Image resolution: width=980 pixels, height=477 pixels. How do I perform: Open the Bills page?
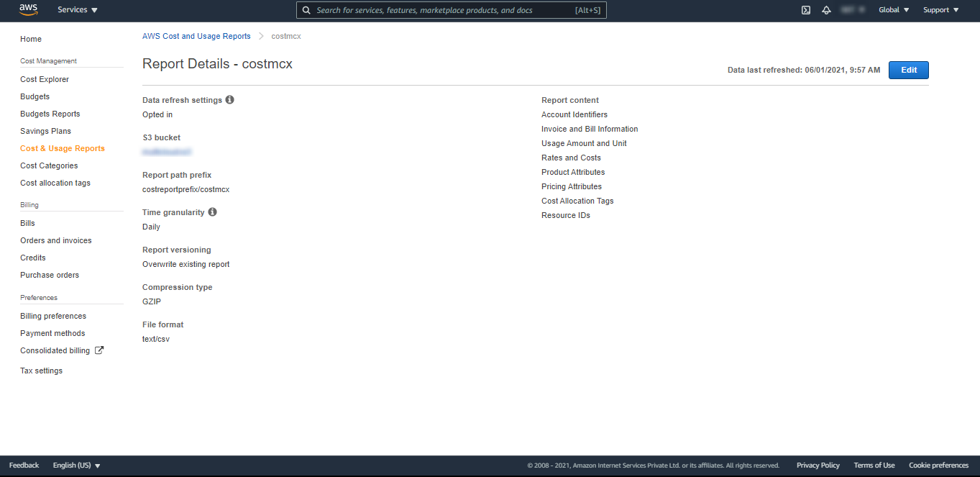27,223
